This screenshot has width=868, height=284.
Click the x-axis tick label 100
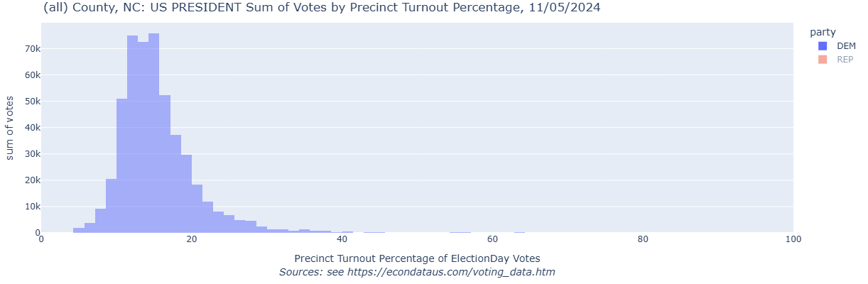point(793,239)
